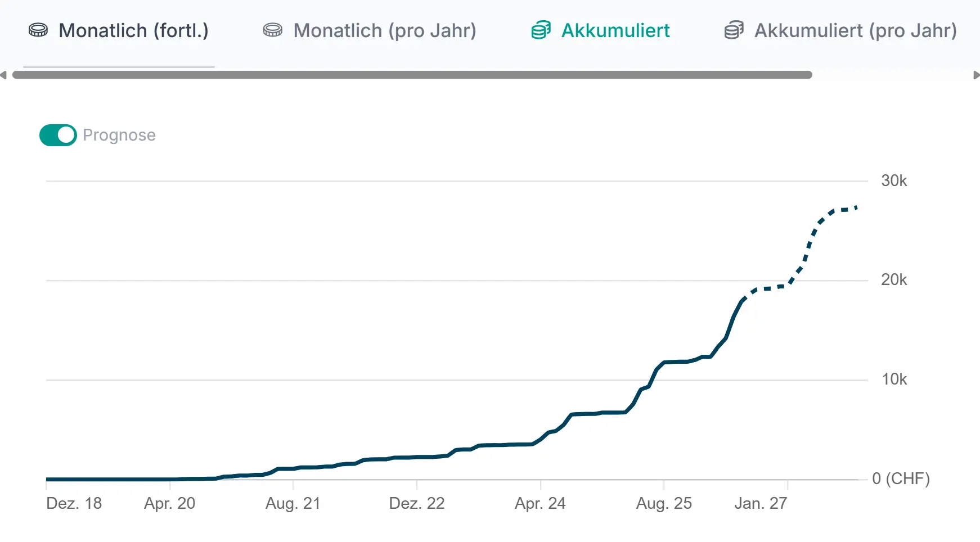The width and height of the screenshot is (980, 542).
Task: Disable the Prognose toggle switch
Action: pos(58,135)
